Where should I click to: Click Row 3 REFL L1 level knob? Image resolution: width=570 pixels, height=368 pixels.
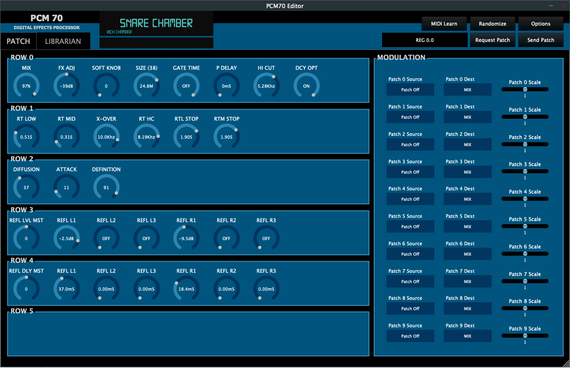point(66,238)
